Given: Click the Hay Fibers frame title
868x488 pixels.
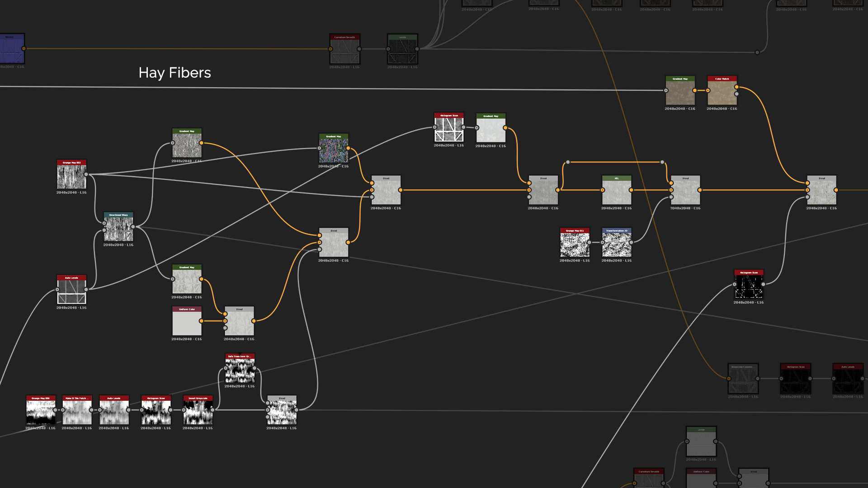Looking at the screenshot, I should tap(175, 73).
